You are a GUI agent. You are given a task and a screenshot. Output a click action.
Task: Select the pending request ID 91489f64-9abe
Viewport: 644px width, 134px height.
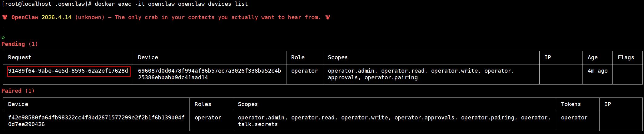tap(68, 71)
